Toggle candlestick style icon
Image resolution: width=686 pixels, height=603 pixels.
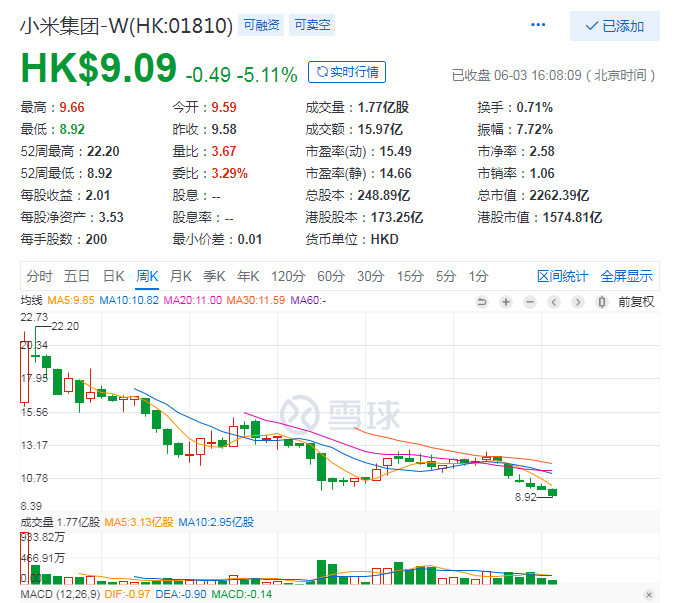(602, 302)
